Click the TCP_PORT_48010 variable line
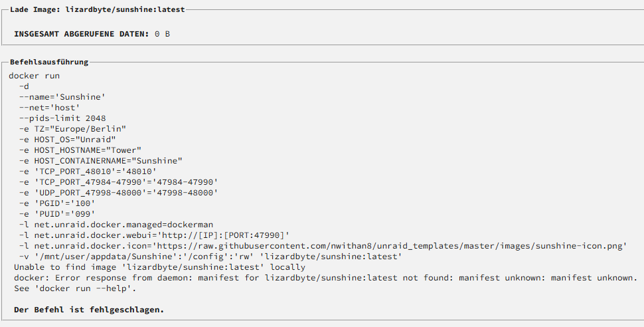The height and width of the screenshot is (327, 644). (x=88, y=171)
